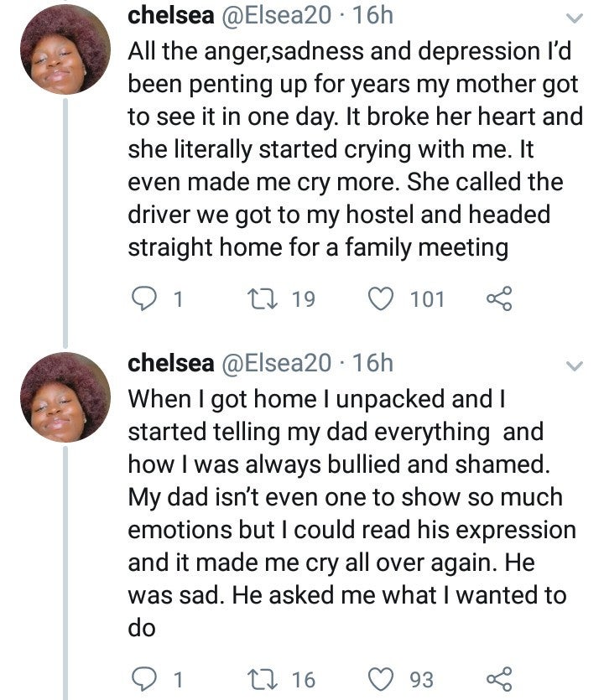The image size is (604, 700).
Task: Share the second tweet about dad's expression
Action: tap(499, 678)
